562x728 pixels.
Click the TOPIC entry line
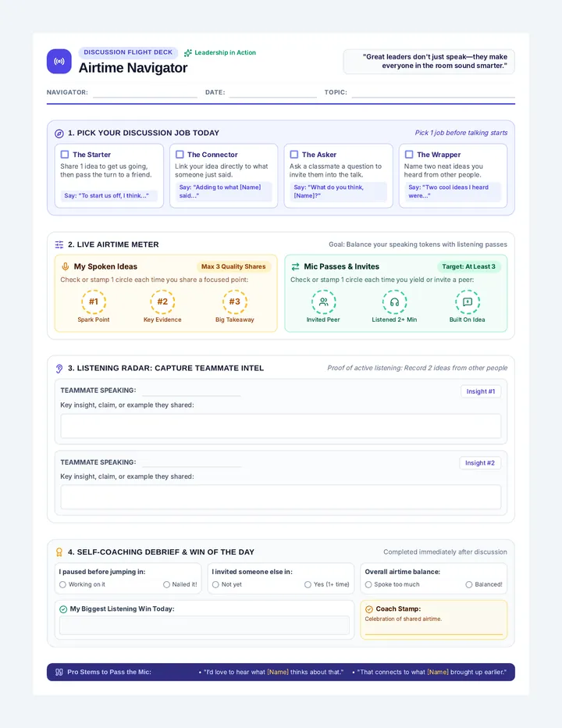(433, 93)
